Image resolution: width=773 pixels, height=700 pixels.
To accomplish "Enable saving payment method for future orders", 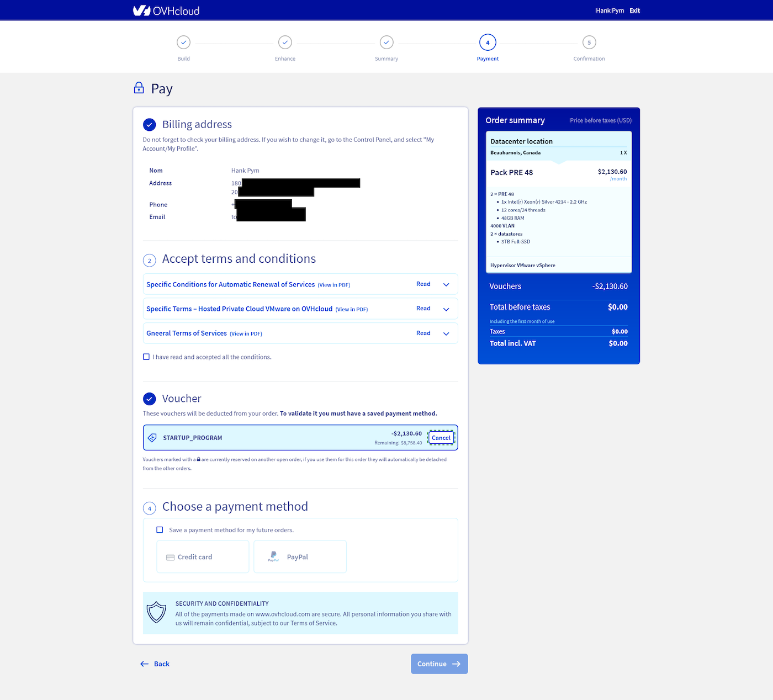I will [x=160, y=530].
